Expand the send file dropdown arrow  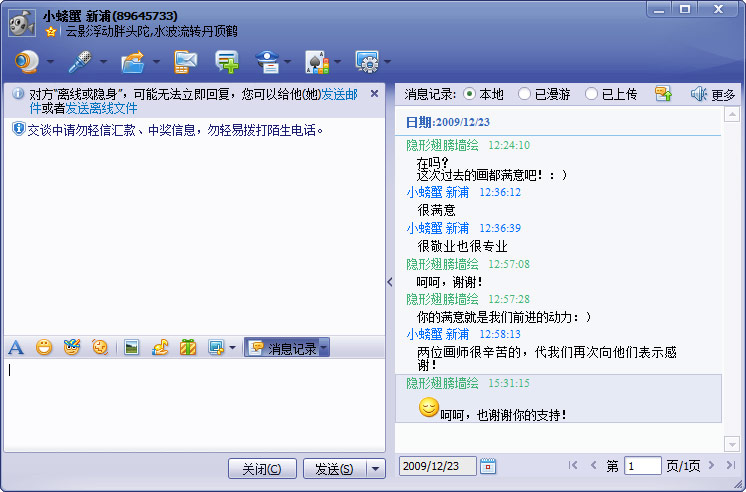(x=156, y=62)
